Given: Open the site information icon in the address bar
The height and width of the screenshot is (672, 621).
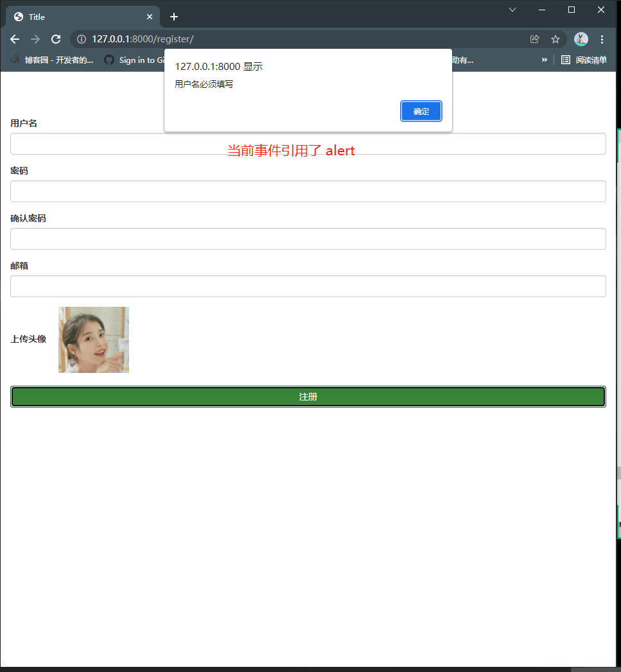Looking at the screenshot, I should pyautogui.click(x=82, y=39).
